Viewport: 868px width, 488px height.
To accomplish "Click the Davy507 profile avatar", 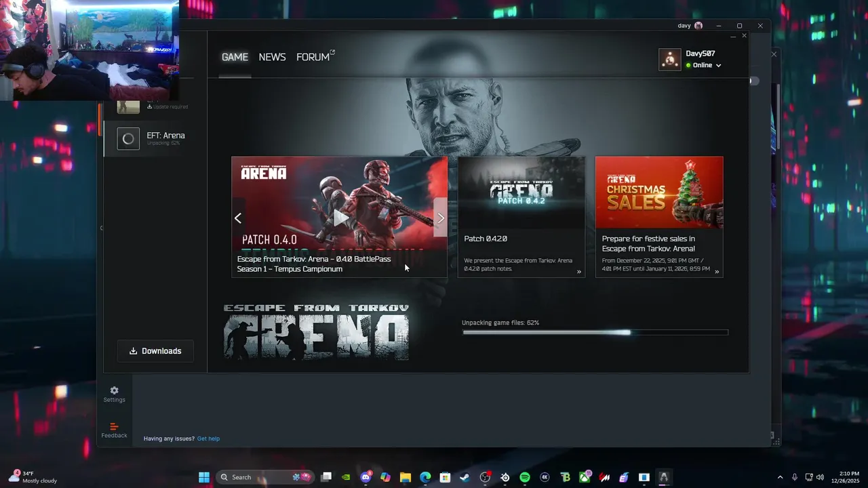I will click(x=670, y=60).
